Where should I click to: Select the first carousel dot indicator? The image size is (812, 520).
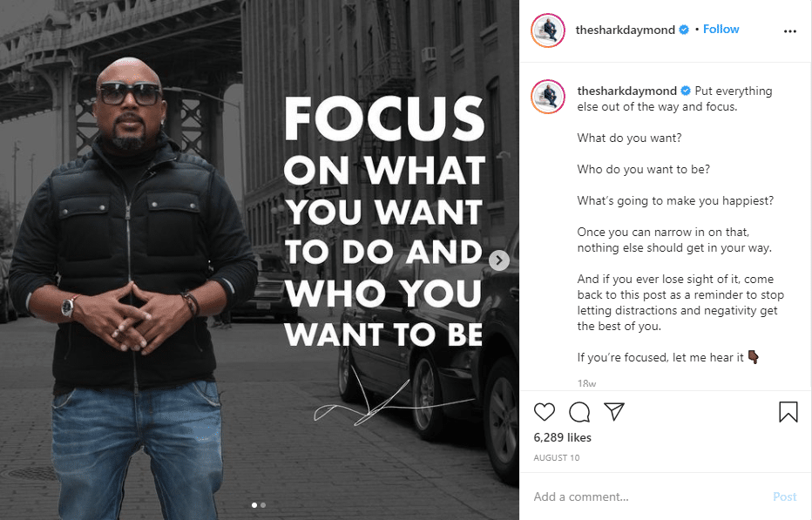coord(254,503)
